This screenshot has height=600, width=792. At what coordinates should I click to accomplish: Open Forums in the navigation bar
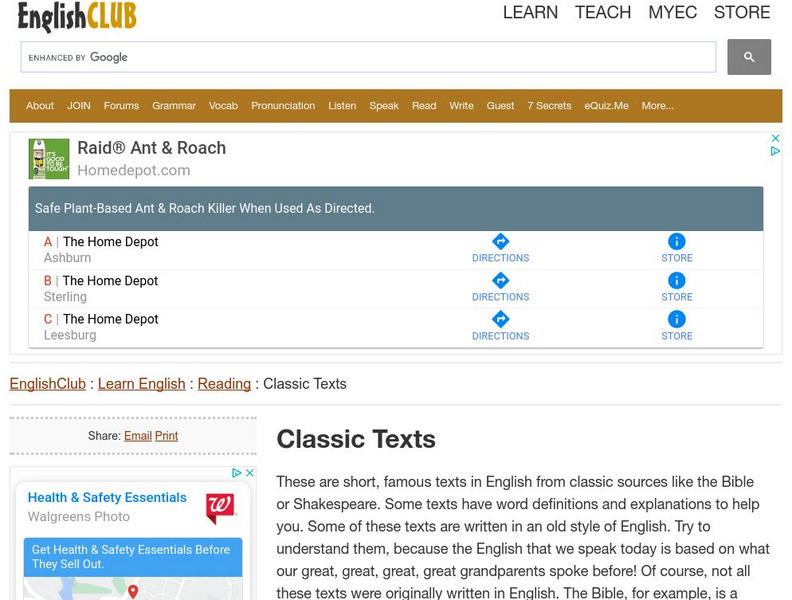[x=121, y=106]
